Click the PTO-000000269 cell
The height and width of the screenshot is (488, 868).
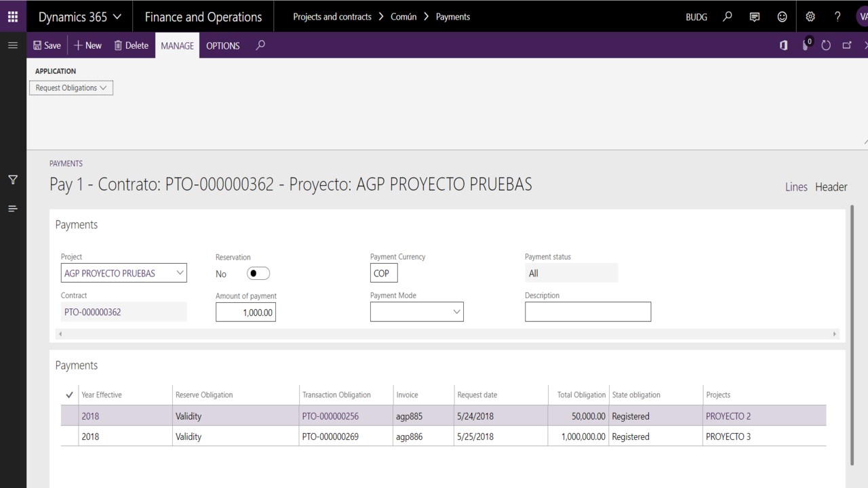(346, 436)
